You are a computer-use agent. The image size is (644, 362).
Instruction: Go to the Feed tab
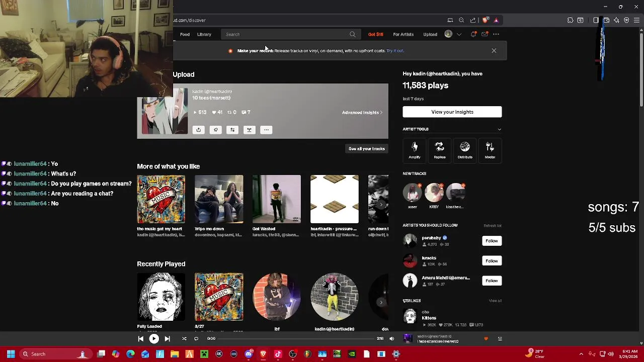click(x=185, y=34)
